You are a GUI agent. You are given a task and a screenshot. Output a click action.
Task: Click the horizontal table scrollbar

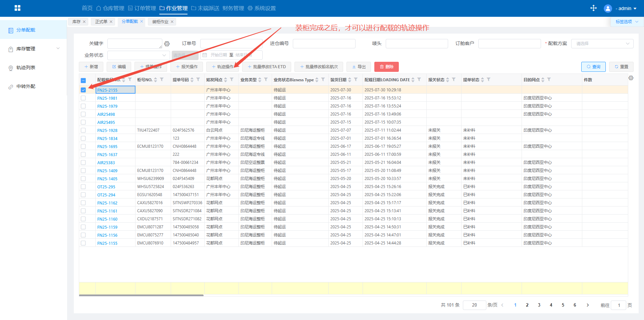(x=141, y=295)
